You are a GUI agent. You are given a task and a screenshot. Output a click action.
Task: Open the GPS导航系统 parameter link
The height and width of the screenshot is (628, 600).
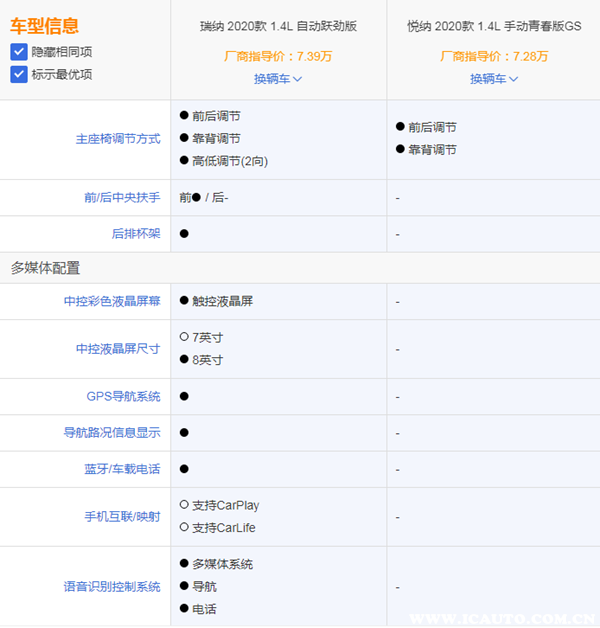click(x=123, y=397)
